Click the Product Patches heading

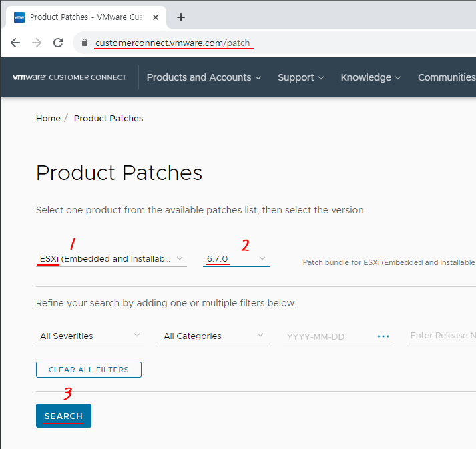tap(119, 173)
